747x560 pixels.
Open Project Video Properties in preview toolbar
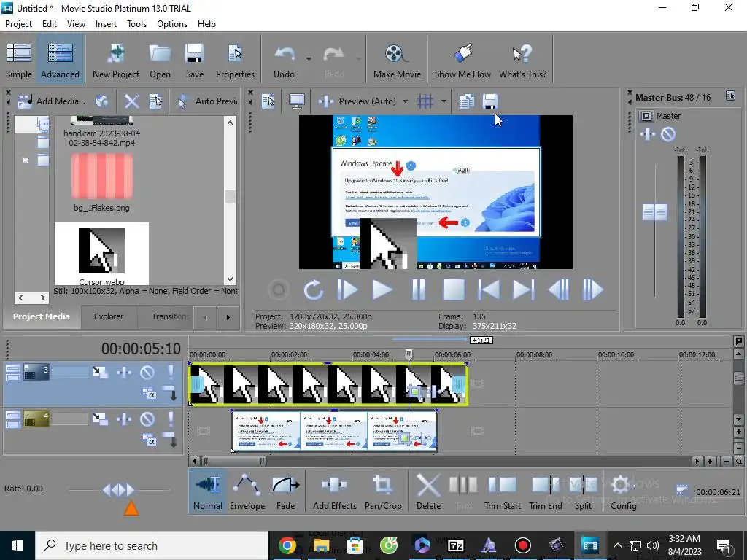click(268, 101)
